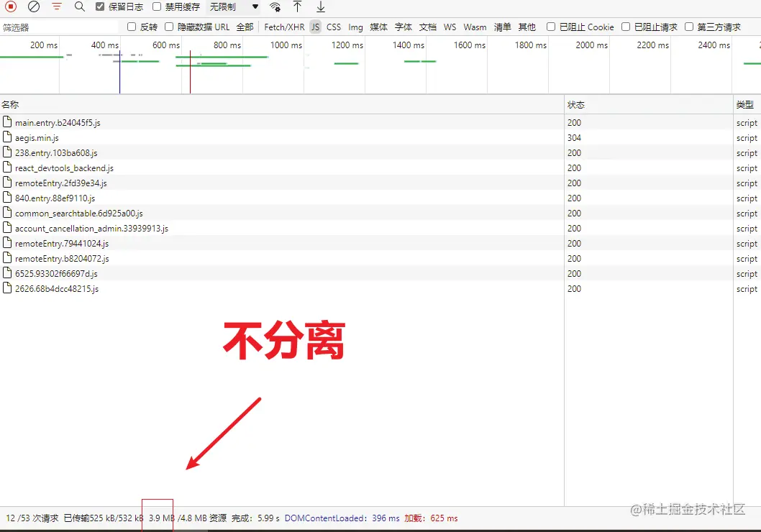Enable 禁用缓存 checkbox
This screenshot has height=532, width=761.
(x=157, y=6)
